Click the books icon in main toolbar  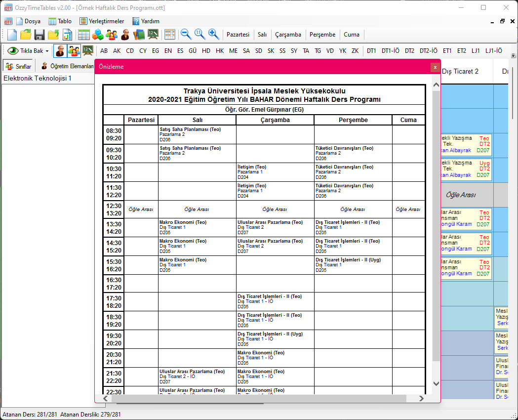coord(139,35)
